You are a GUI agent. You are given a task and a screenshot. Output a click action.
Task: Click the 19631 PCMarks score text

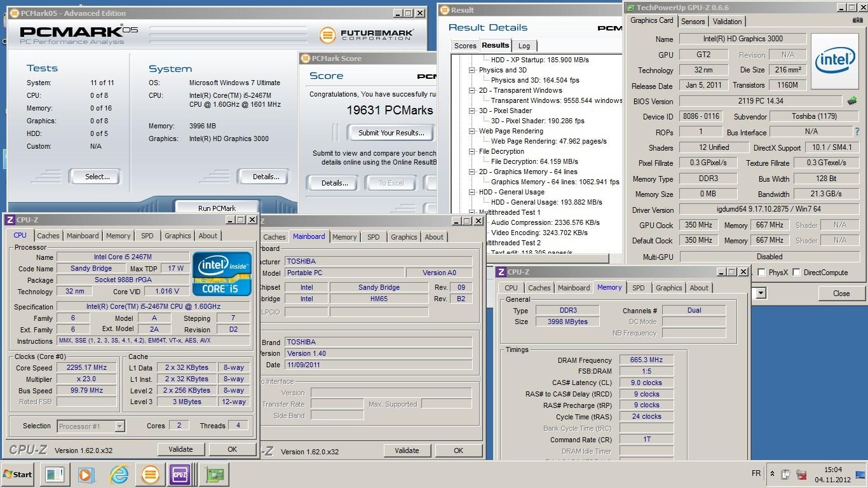[x=390, y=110]
